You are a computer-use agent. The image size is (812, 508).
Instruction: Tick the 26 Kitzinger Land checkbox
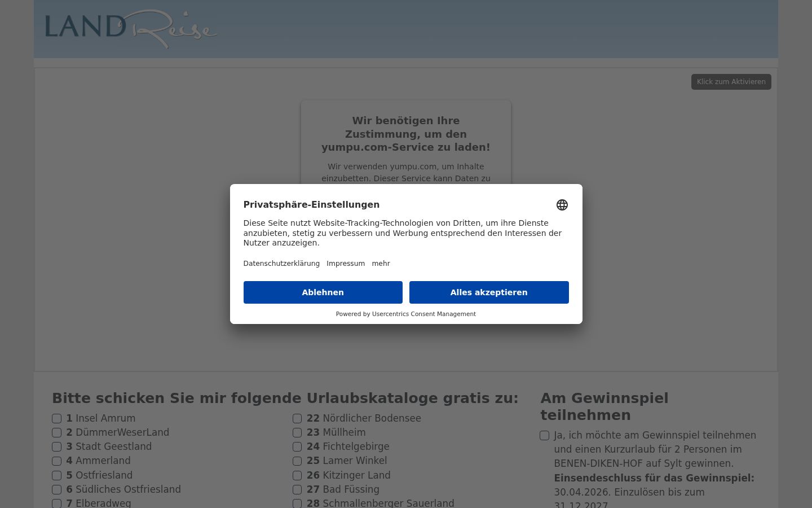297,475
